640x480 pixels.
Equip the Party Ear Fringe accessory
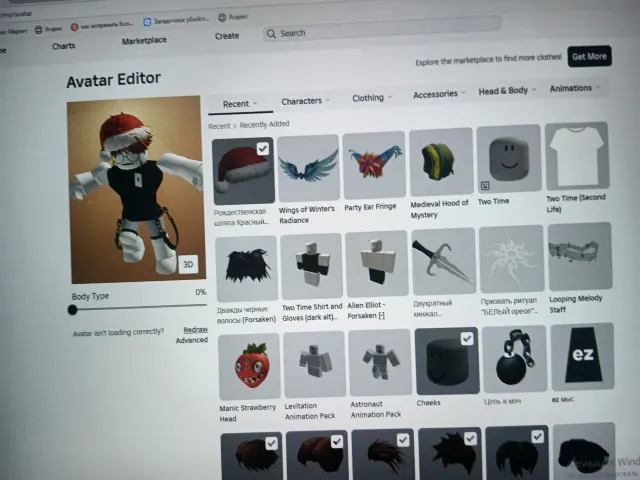(374, 165)
